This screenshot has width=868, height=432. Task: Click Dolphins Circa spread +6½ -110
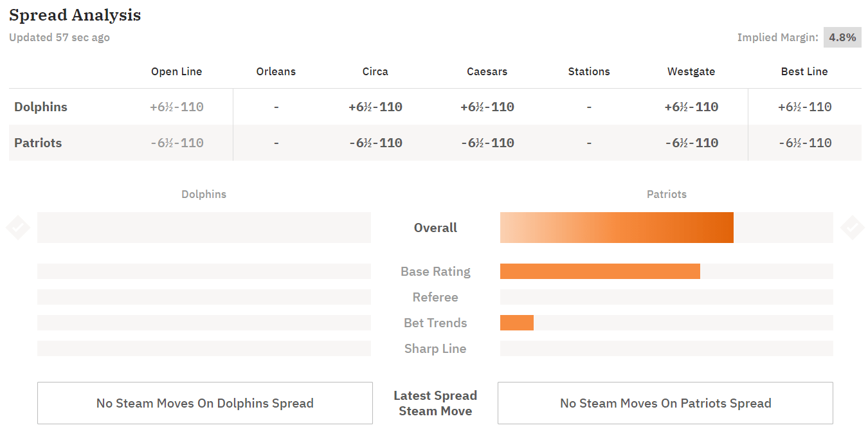[375, 107]
